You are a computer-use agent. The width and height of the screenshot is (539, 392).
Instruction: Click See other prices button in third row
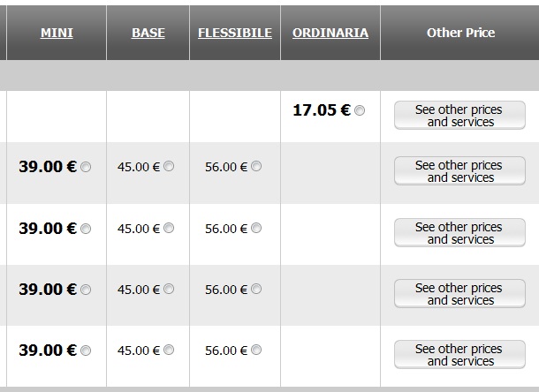click(x=460, y=233)
